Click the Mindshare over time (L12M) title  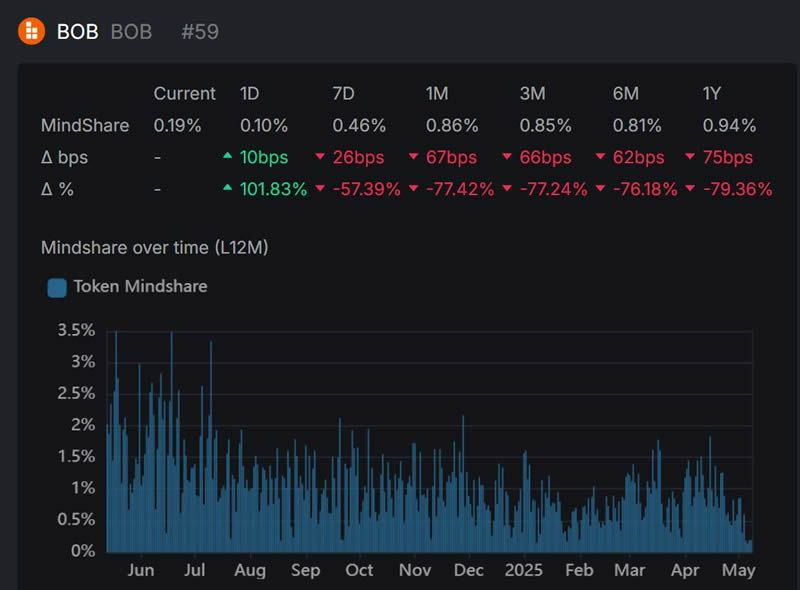tap(154, 247)
